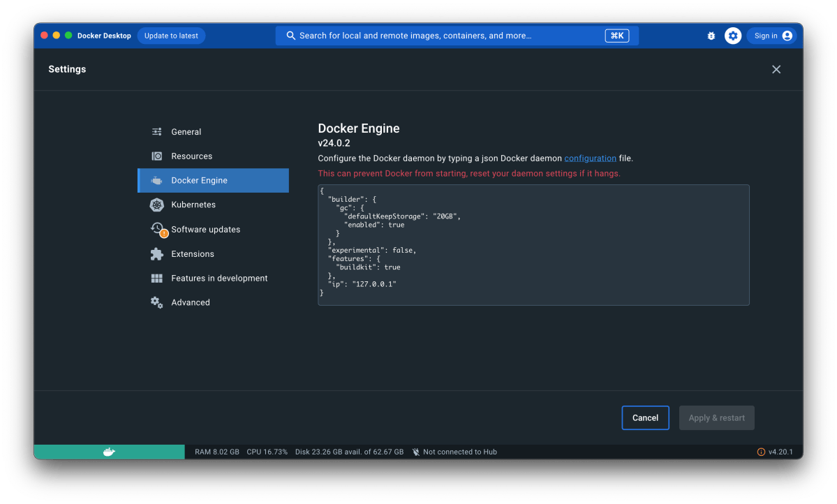Click the v4.20.1 version label
837x504 pixels.
coord(780,452)
